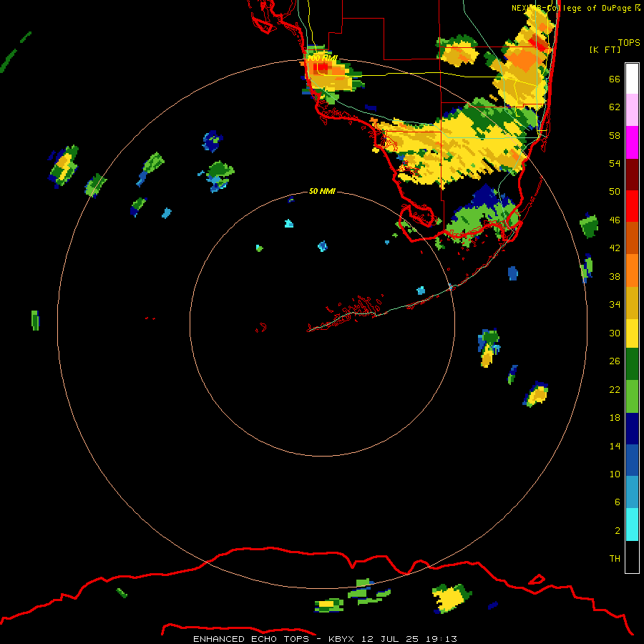
Task: Click the TOPS legend title
Action: point(629,42)
